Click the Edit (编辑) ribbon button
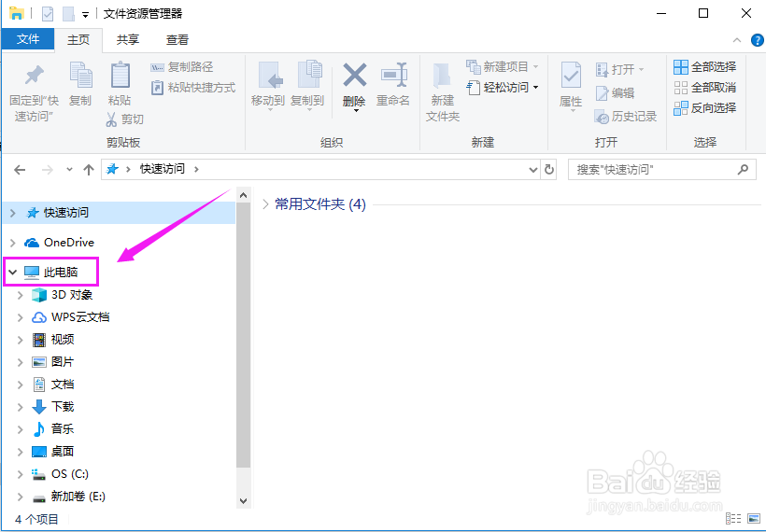 (615, 92)
